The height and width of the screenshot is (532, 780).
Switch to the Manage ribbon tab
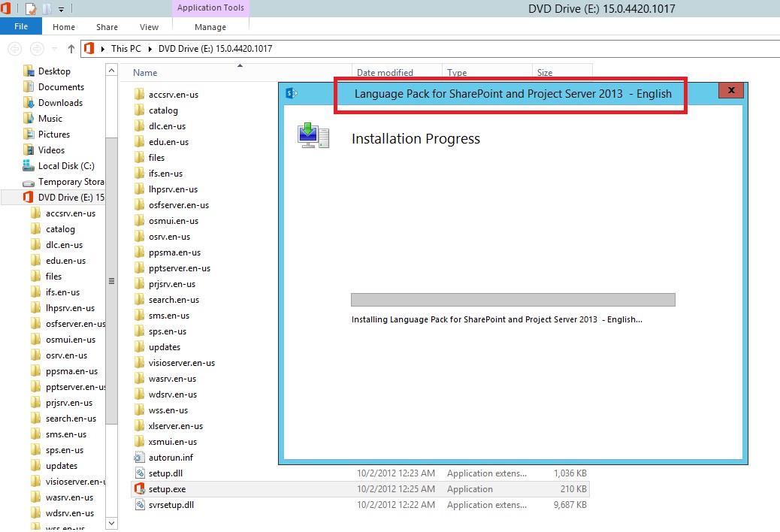pos(210,27)
